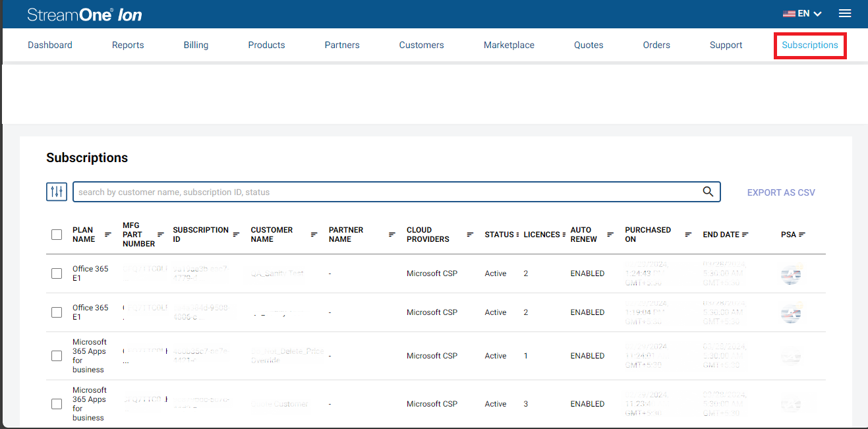Sort by Status column icon
This screenshot has width=868, height=429.
(x=517, y=235)
